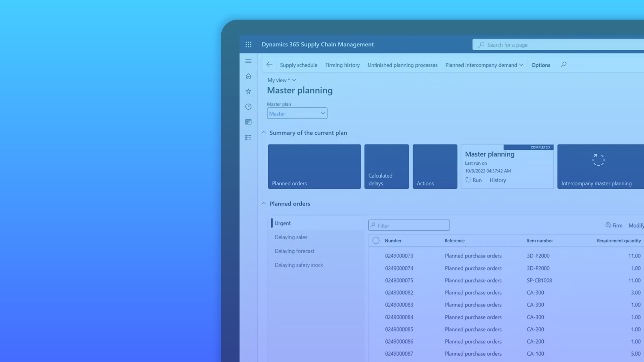Image resolution: width=644 pixels, height=362 pixels.
Task: Select order number 0249000082
Action: [399, 293]
